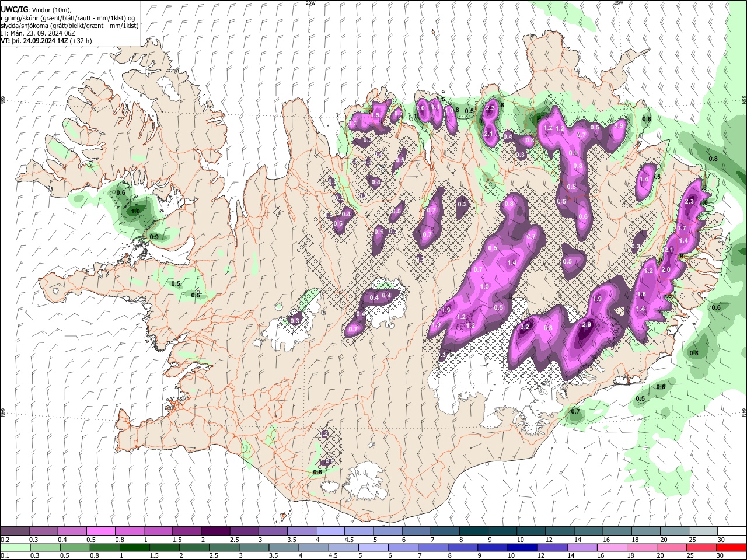Click the 'UWC/IG: Vindur (10m),' title text
This screenshot has height=560, width=747.
[35, 10]
